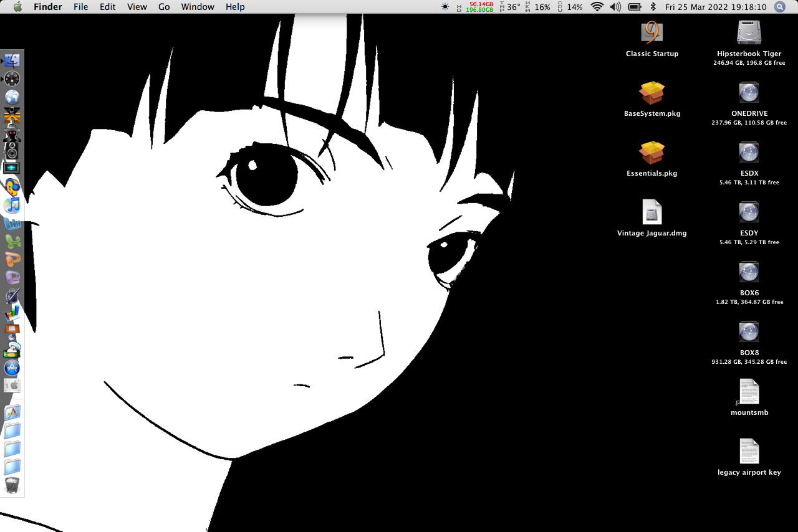Select Vintage Jaguar.dmg disk image
The image size is (798, 532).
pos(652,212)
